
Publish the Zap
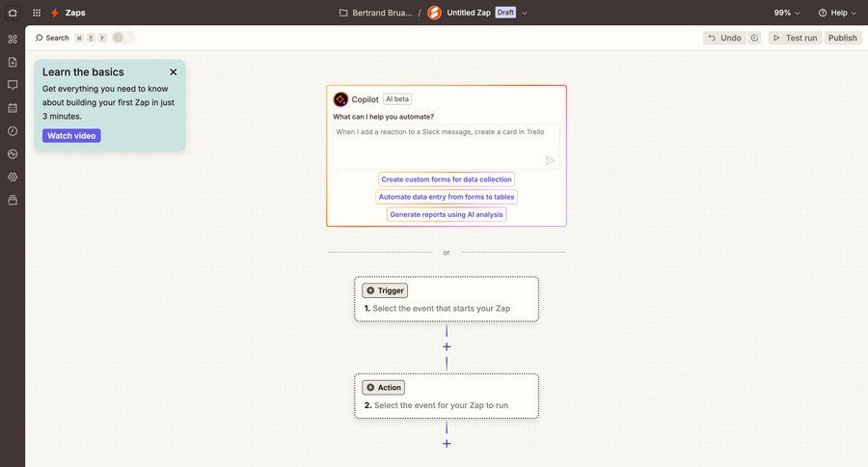coord(842,38)
